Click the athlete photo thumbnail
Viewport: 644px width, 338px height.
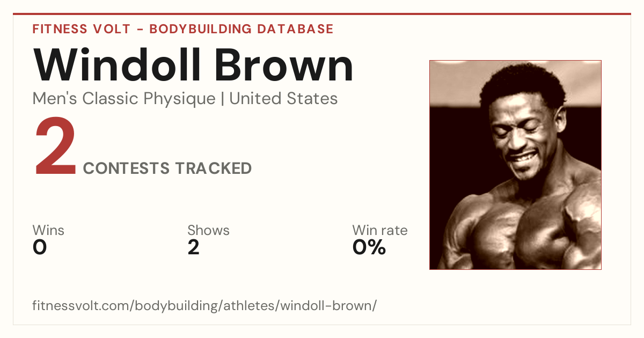(x=515, y=165)
